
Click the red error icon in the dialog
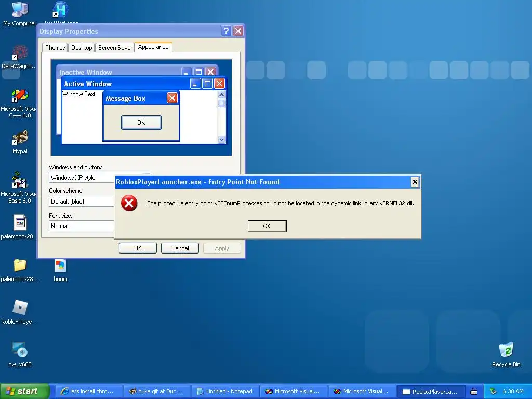[x=129, y=203]
